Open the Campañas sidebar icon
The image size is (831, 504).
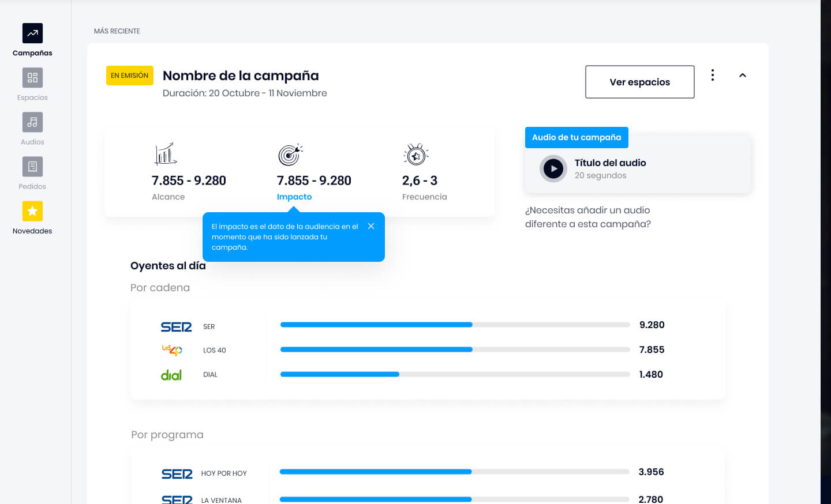point(32,33)
